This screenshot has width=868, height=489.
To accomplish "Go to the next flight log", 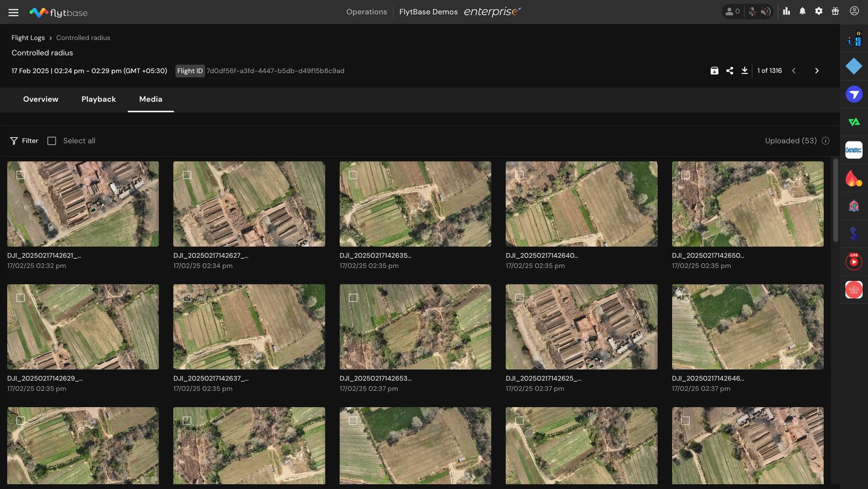I will click(816, 70).
